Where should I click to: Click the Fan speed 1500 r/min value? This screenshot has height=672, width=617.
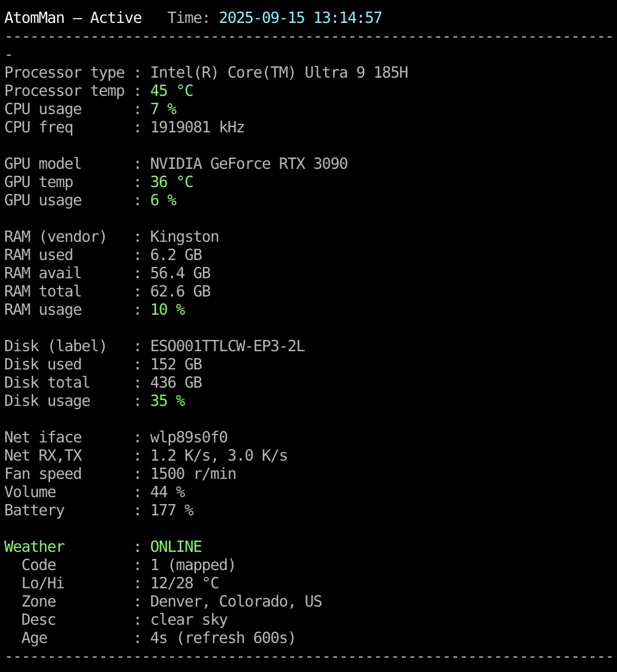(x=193, y=474)
